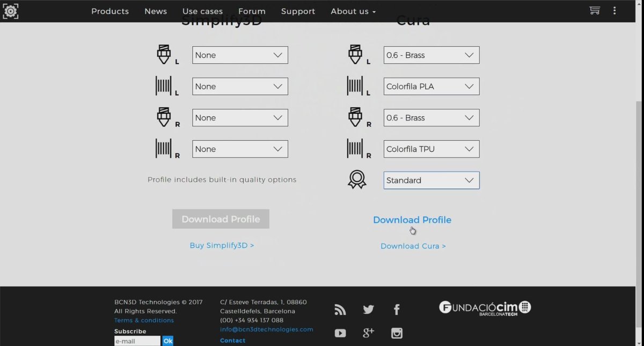Open the Support menu item

298,11
